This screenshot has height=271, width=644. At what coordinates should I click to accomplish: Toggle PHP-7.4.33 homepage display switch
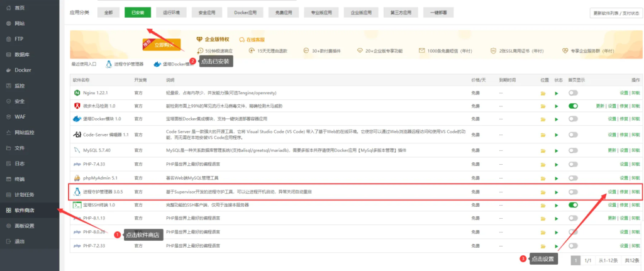tap(573, 164)
